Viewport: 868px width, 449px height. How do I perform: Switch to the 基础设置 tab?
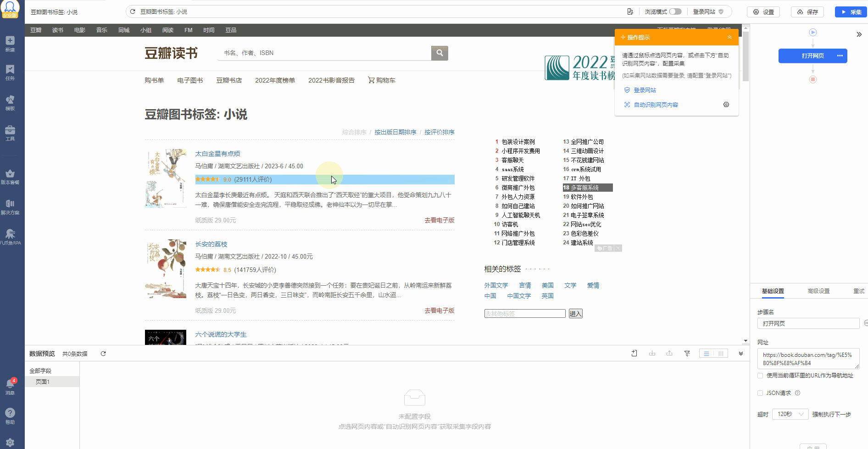773,291
